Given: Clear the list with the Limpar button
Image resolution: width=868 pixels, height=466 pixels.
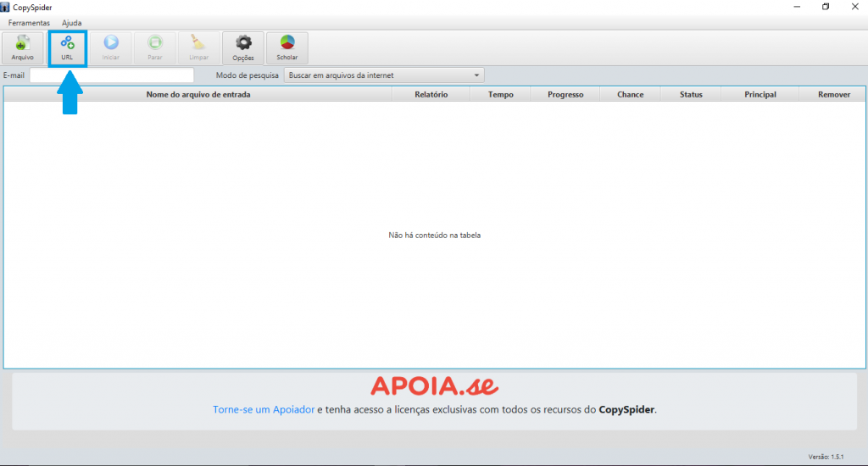Looking at the screenshot, I should tap(198, 48).
